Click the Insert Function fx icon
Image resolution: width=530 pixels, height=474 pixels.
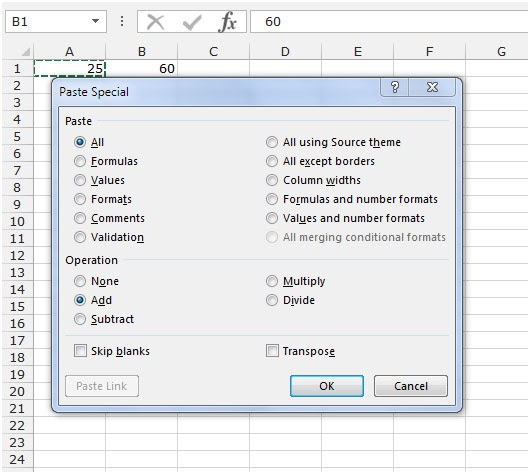228,22
